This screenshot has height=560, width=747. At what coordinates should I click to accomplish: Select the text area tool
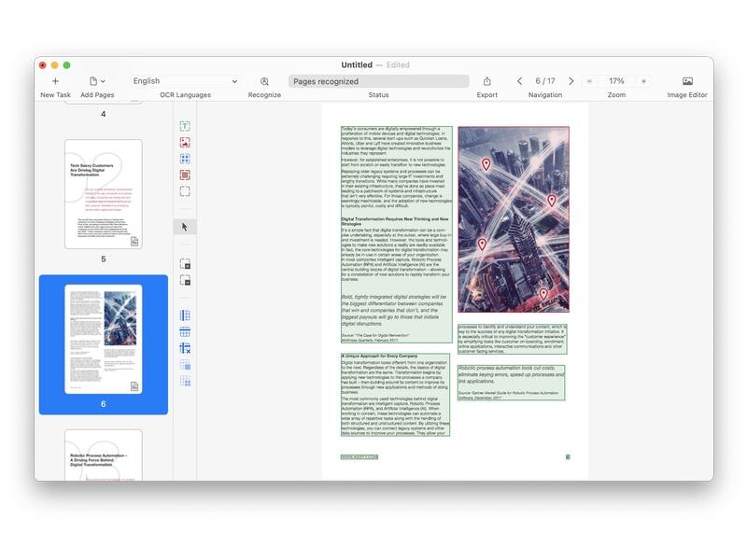pyautogui.click(x=185, y=126)
